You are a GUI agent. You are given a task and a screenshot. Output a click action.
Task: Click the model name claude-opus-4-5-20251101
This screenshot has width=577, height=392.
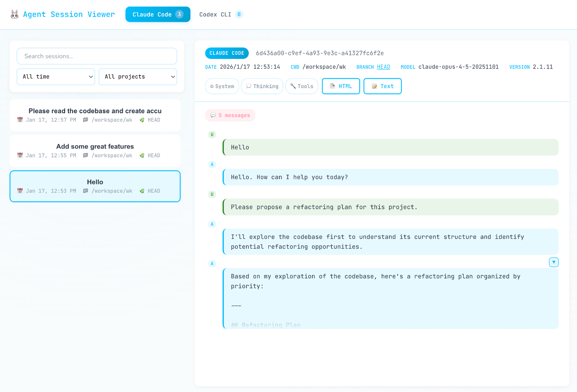click(459, 67)
